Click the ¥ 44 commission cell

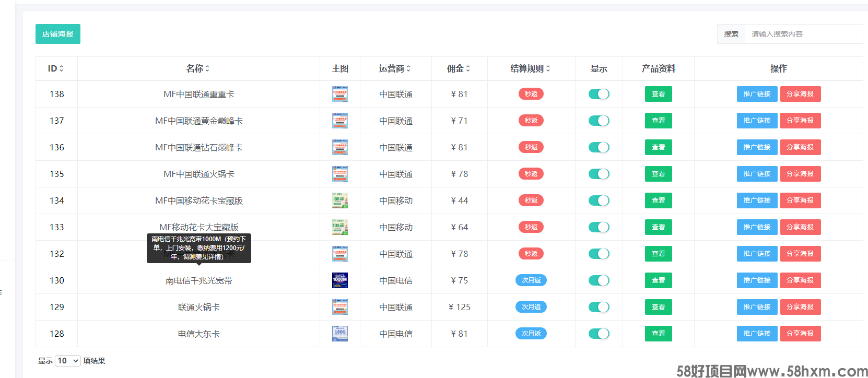coord(460,200)
